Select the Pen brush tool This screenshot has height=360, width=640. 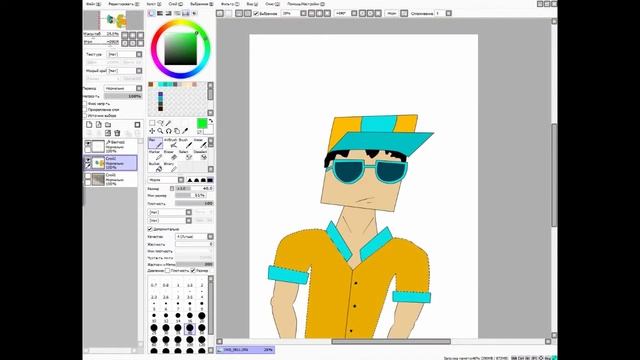(x=155, y=143)
